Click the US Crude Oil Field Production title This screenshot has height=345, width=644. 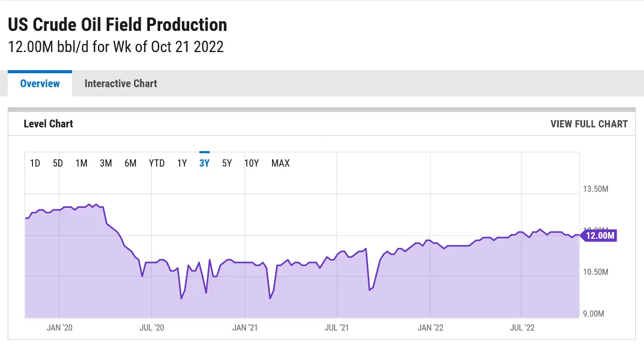click(117, 25)
